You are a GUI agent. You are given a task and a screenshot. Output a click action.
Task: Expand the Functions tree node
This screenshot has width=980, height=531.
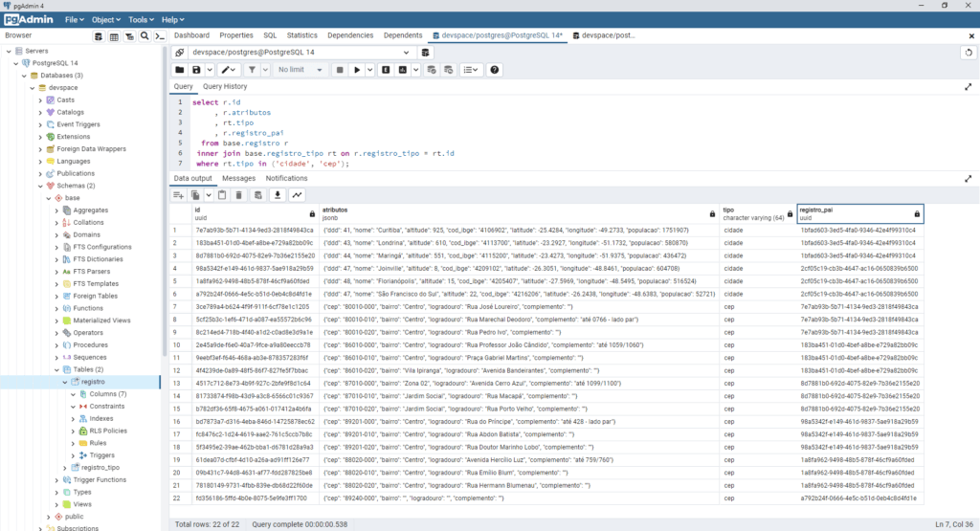56,309
